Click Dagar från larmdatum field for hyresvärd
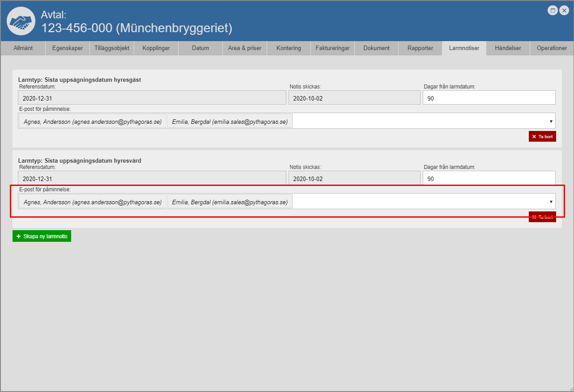The width and height of the screenshot is (574, 392). tap(489, 178)
